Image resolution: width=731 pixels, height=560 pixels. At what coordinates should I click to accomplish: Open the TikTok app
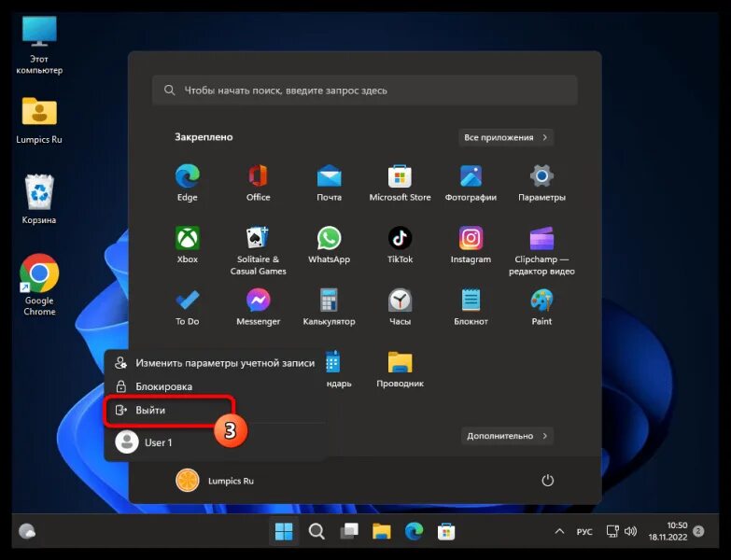tap(400, 245)
